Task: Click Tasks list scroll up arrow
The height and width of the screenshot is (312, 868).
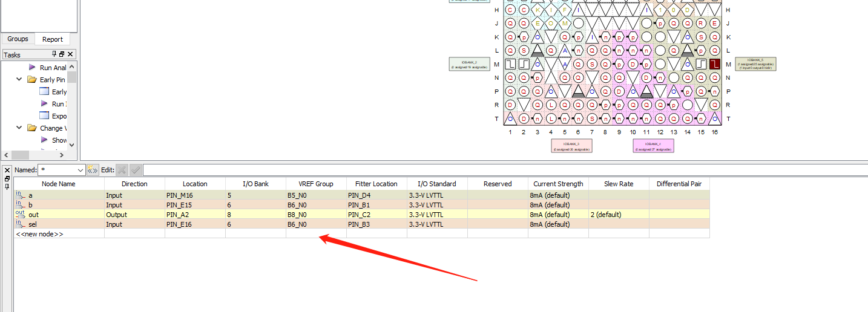Action: [72, 67]
